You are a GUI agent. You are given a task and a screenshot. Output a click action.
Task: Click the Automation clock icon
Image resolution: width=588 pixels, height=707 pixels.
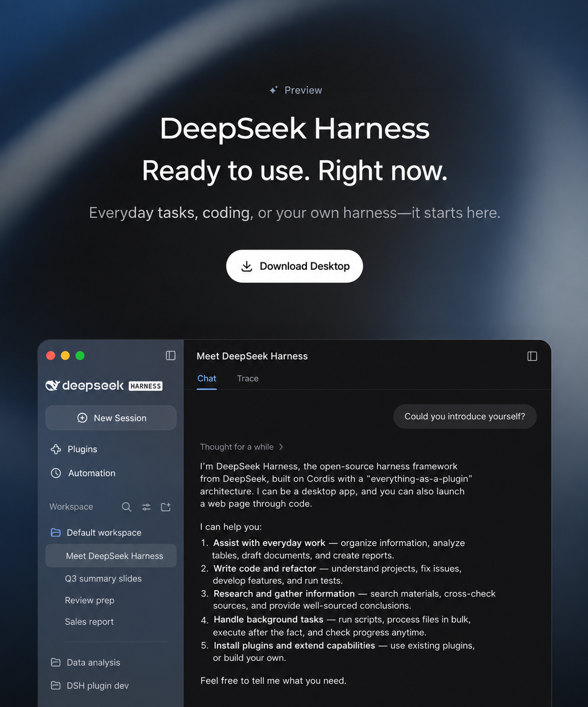coord(56,473)
